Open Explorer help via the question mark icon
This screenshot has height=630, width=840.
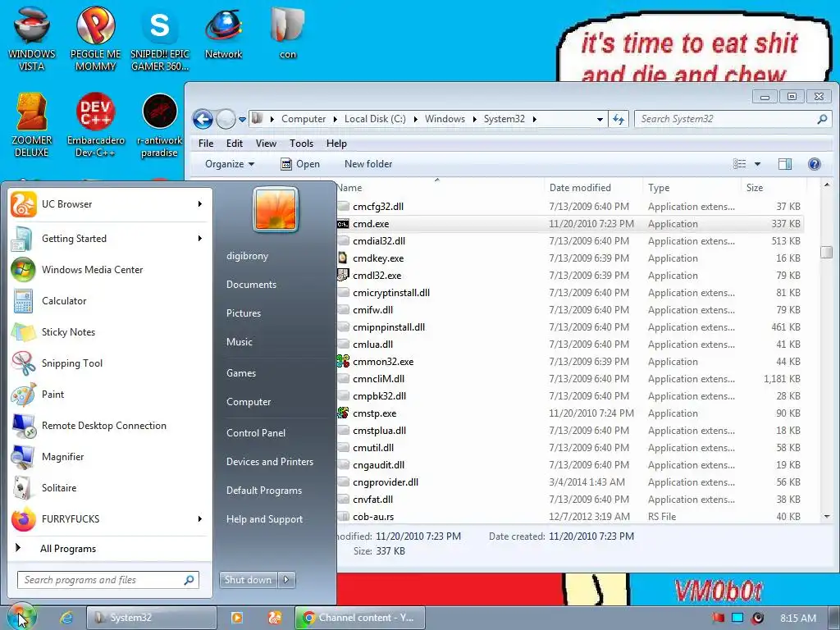(x=815, y=164)
